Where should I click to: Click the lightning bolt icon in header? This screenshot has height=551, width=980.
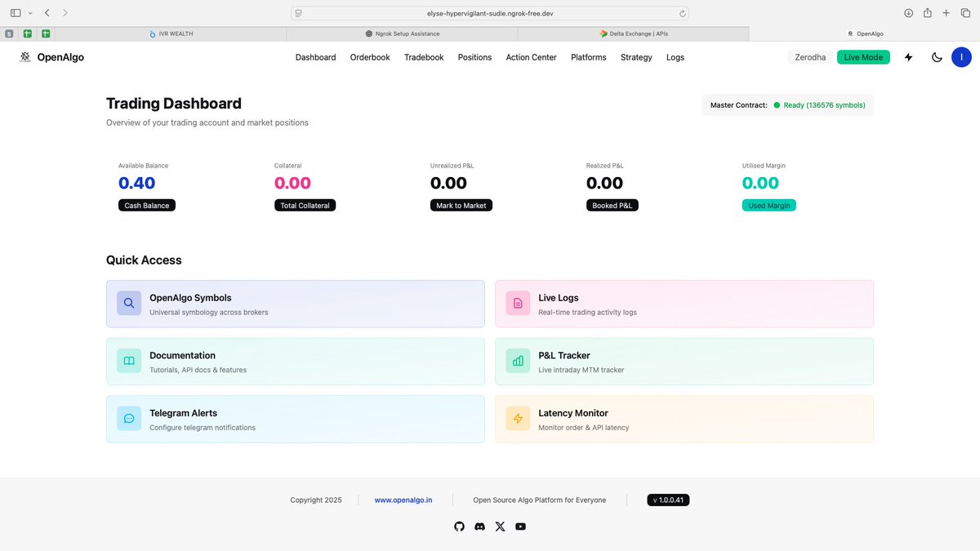908,57
